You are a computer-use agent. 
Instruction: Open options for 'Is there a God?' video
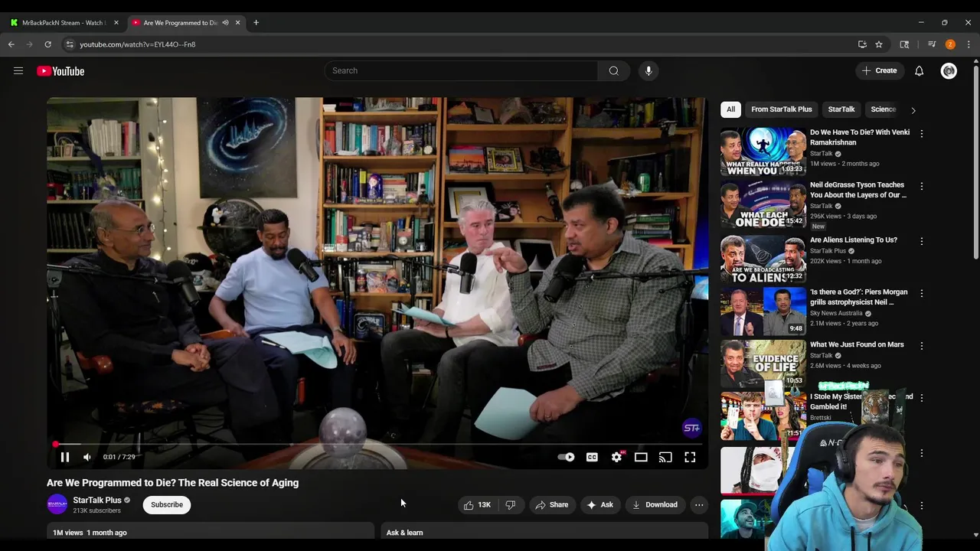point(922,293)
